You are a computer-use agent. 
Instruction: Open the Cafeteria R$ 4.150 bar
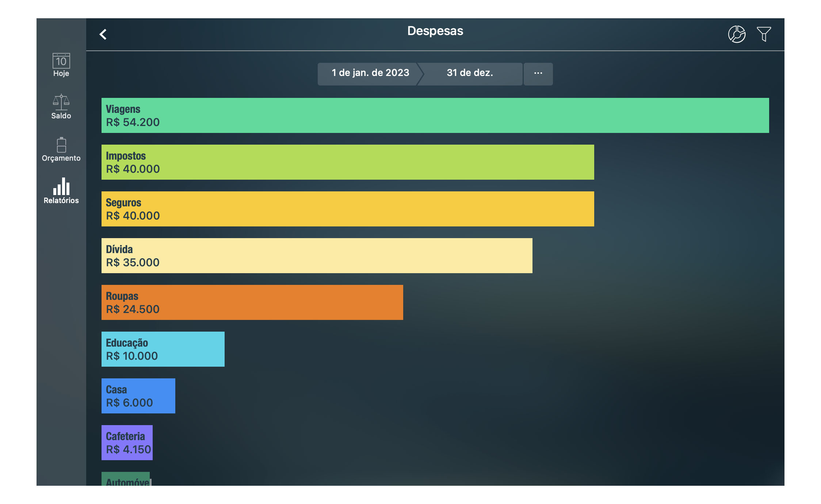coord(127,443)
